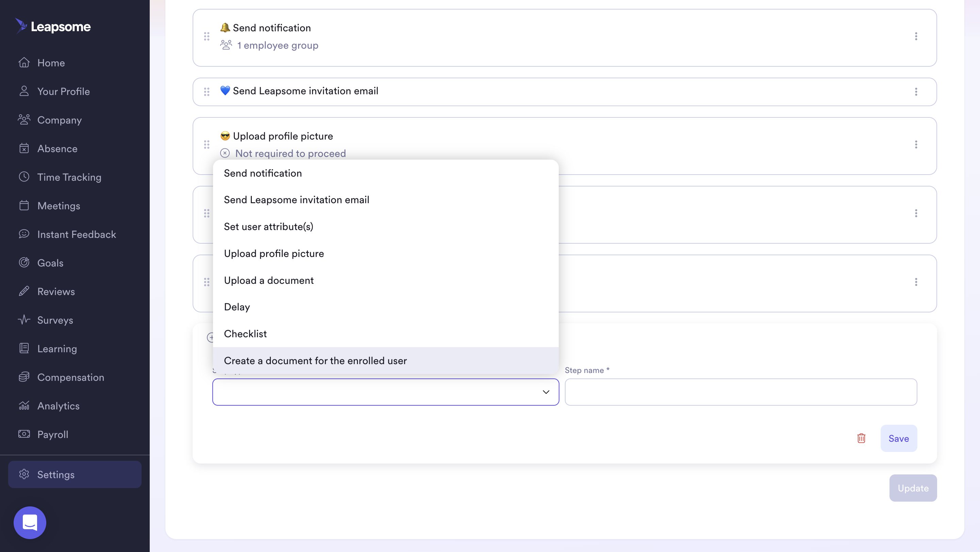980x552 pixels.
Task: Click the Send notification step title
Action: tap(272, 28)
